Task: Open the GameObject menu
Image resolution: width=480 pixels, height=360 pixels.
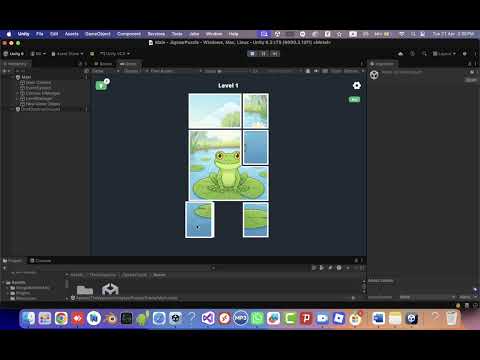Action: pos(98,34)
